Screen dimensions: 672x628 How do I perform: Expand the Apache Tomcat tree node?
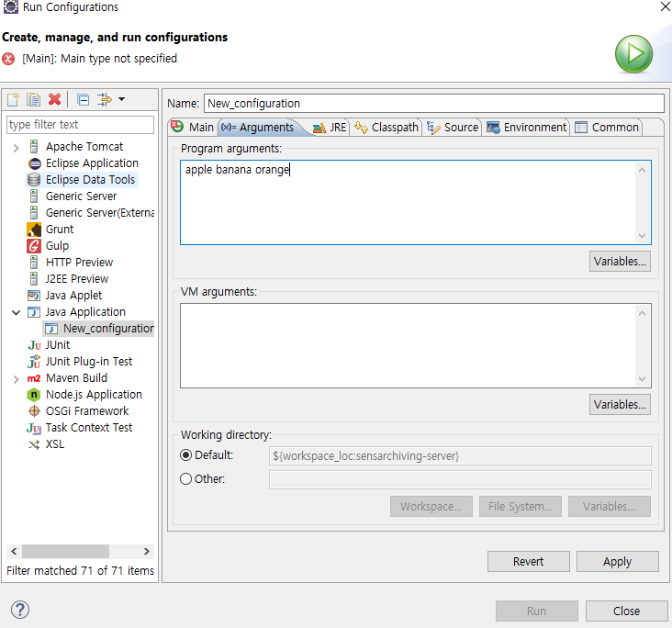[16, 148]
